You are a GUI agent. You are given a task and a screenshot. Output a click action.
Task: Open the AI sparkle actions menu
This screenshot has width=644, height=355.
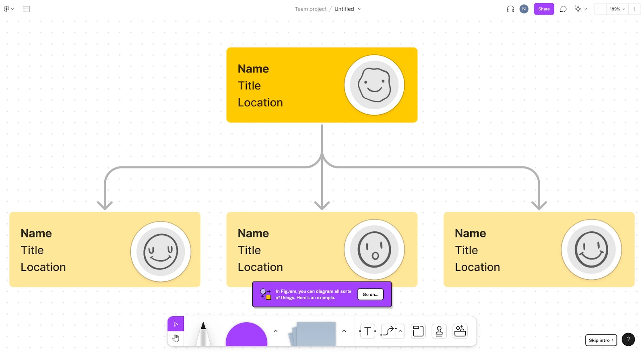pyautogui.click(x=580, y=9)
